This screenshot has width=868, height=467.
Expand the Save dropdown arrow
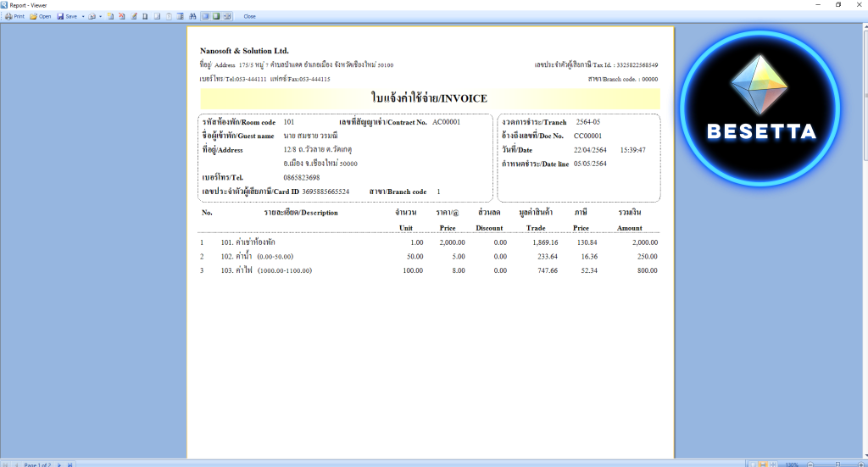coord(81,16)
